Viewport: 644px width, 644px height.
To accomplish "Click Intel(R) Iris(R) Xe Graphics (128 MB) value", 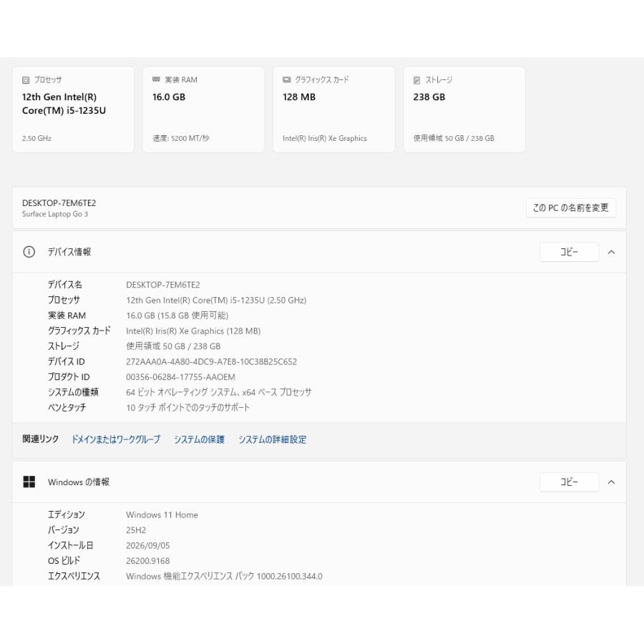I will 193,331.
